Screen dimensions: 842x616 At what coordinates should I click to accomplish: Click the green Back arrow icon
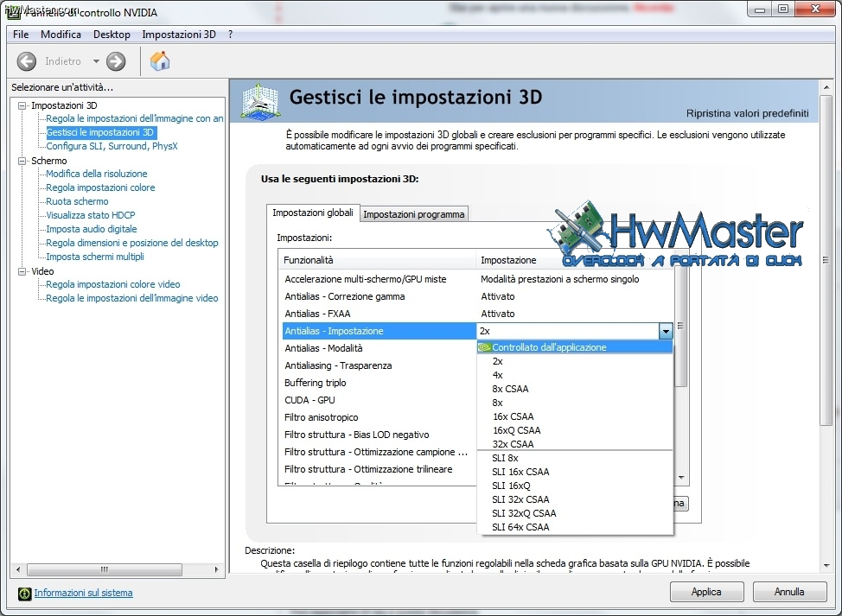point(26,61)
